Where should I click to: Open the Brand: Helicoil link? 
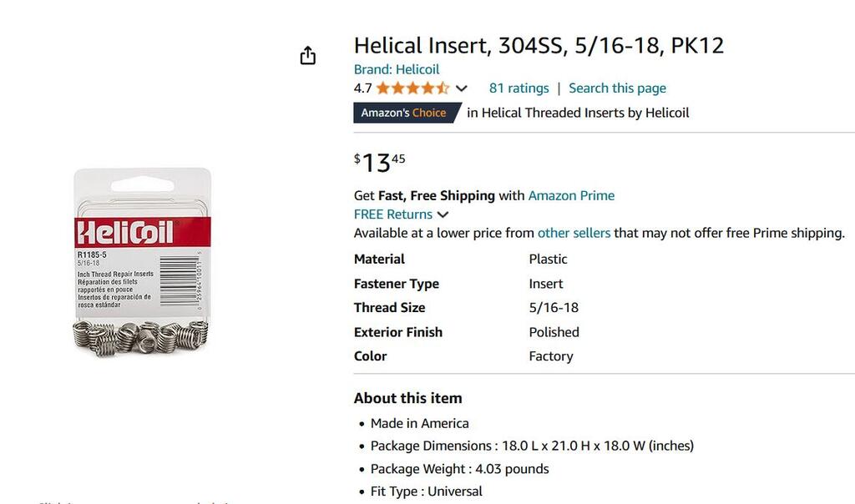point(397,69)
